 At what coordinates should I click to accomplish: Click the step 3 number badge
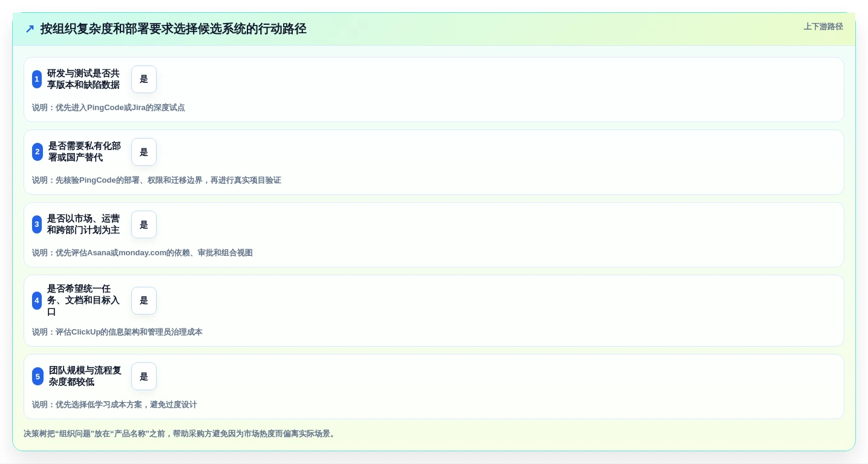37,224
